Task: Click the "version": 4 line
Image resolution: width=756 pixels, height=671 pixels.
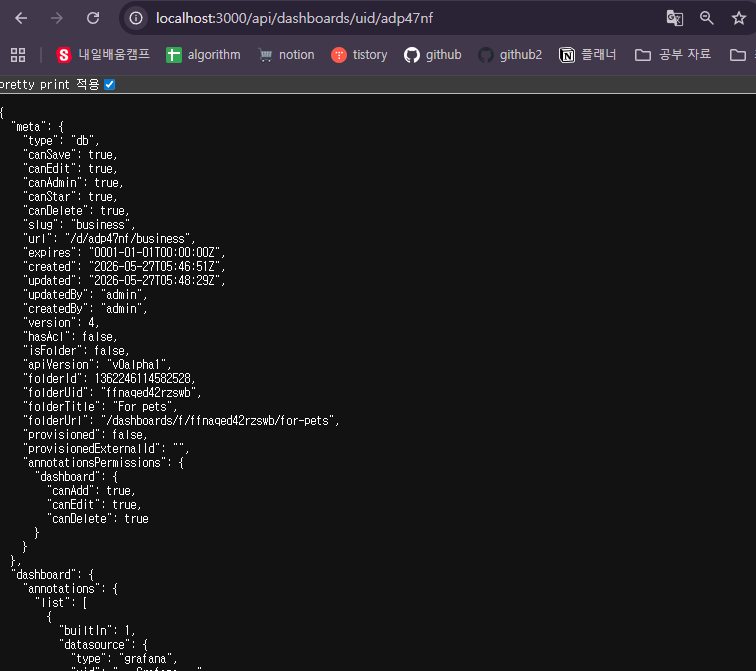Action: coord(61,322)
